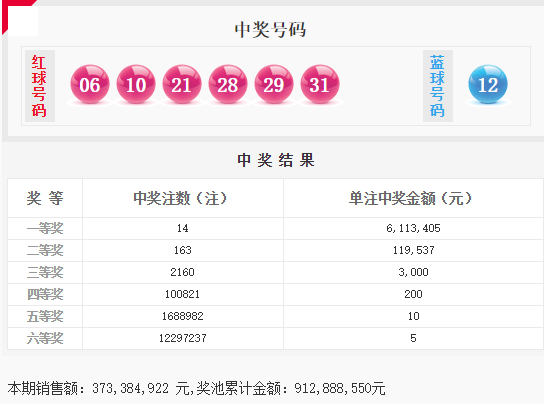Click the red ball numbered 28
Image resolution: width=544 pixels, height=404 pixels.
tap(228, 84)
